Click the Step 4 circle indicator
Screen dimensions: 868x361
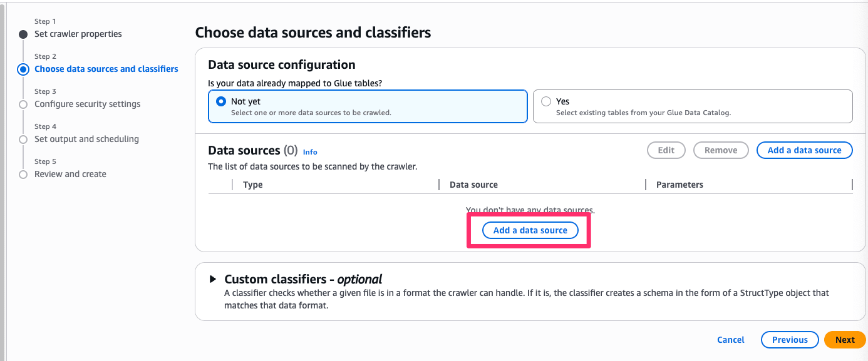pyautogui.click(x=23, y=140)
